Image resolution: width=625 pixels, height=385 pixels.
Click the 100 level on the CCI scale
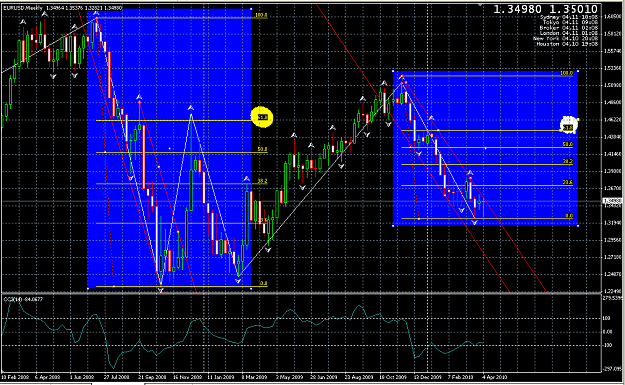(606, 318)
